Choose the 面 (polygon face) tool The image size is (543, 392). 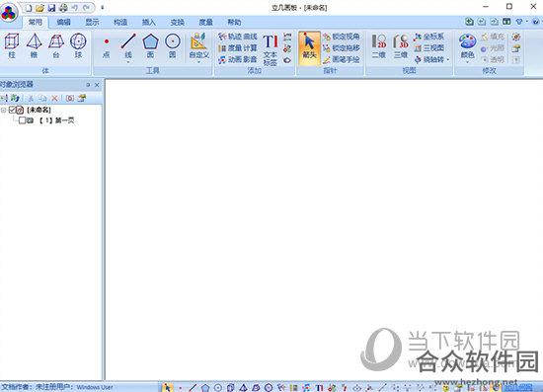pyautogui.click(x=150, y=45)
